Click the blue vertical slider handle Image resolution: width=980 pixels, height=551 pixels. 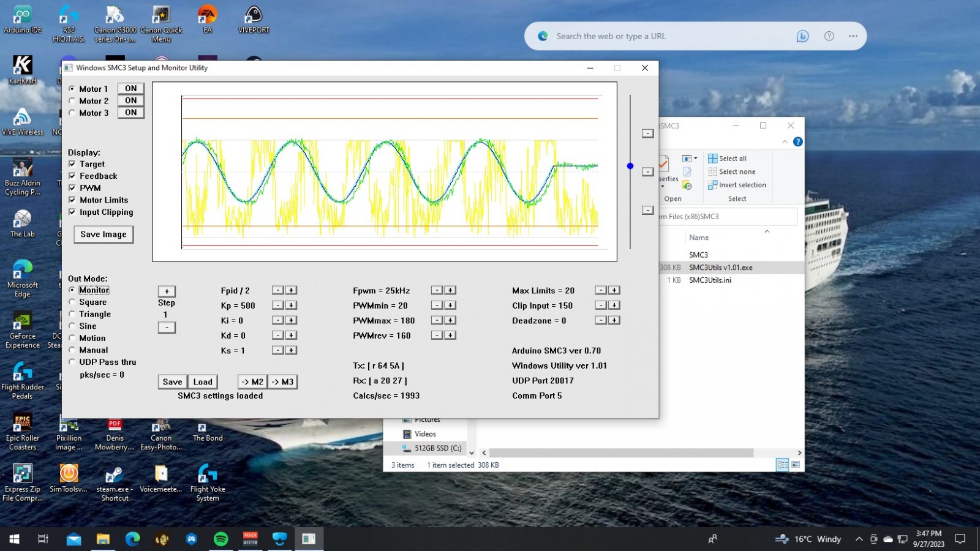pos(630,166)
